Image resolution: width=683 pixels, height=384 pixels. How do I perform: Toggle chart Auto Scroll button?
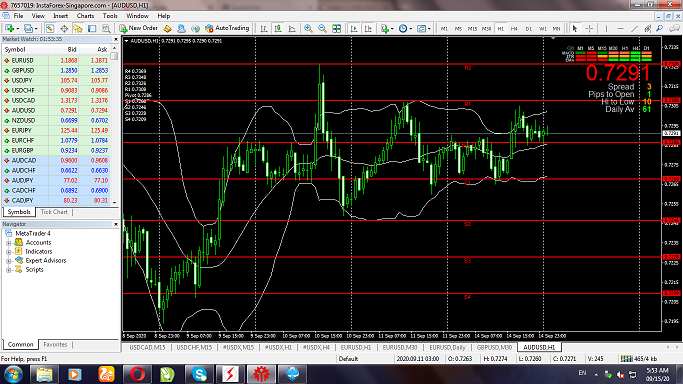(354, 28)
